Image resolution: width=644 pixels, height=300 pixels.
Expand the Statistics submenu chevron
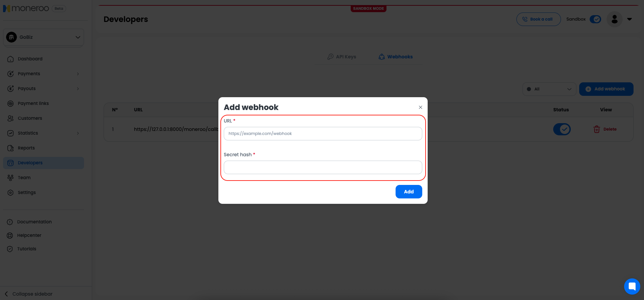(x=78, y=133)
